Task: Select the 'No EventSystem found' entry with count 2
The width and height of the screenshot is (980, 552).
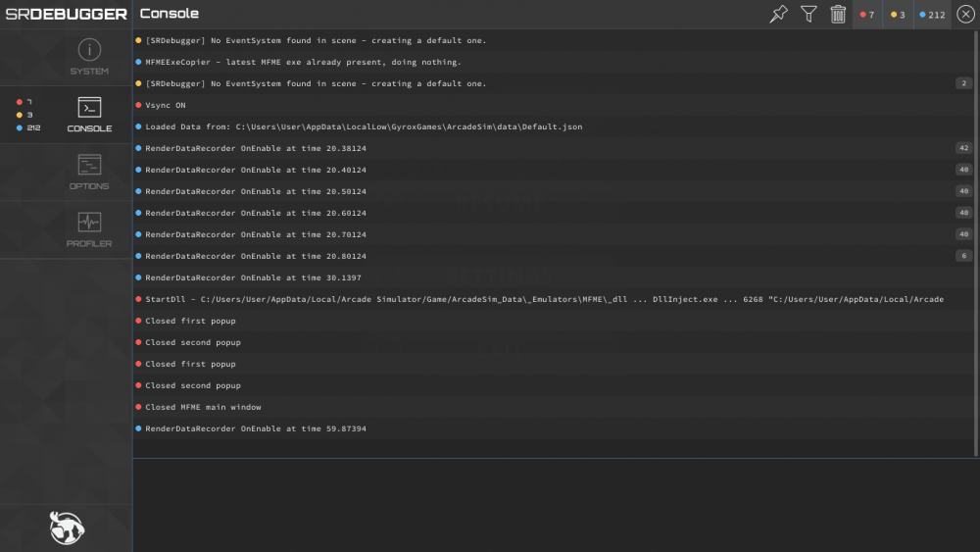Action: tap(552, 83)
